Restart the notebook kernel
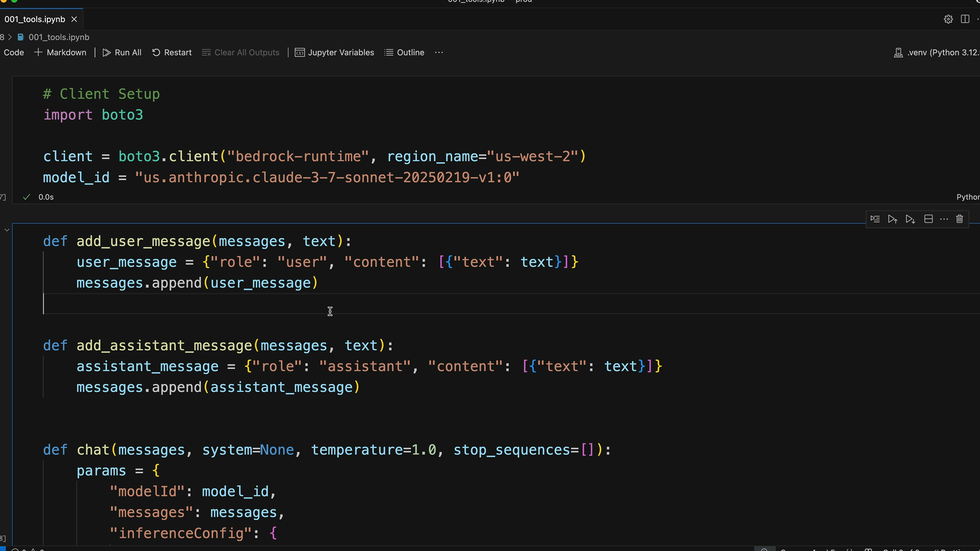Screen dimensions: 980x551 click(171, 53)
